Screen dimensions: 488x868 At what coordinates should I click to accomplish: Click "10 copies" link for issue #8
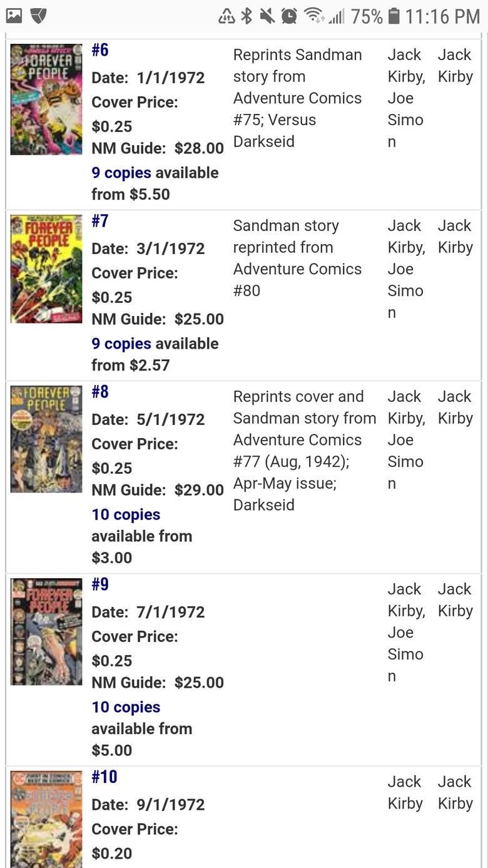[126, 514]
